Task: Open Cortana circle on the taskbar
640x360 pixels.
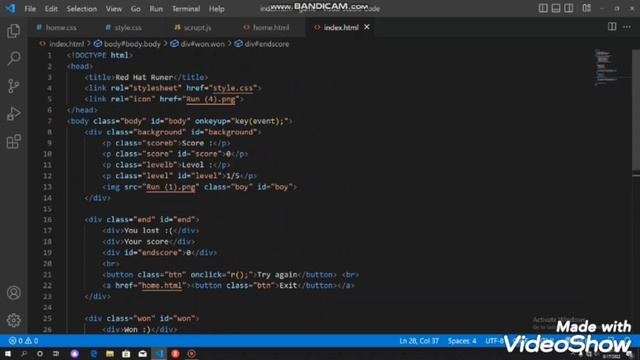Action: 40,354
